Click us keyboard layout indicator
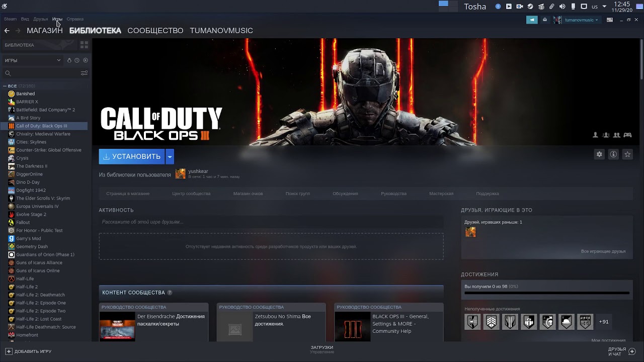The width and height of the screenshot is (644, 362). point(595,7)
